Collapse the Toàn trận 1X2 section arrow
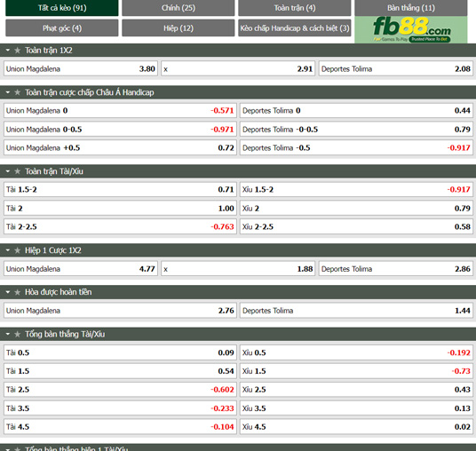 (8, 51)
